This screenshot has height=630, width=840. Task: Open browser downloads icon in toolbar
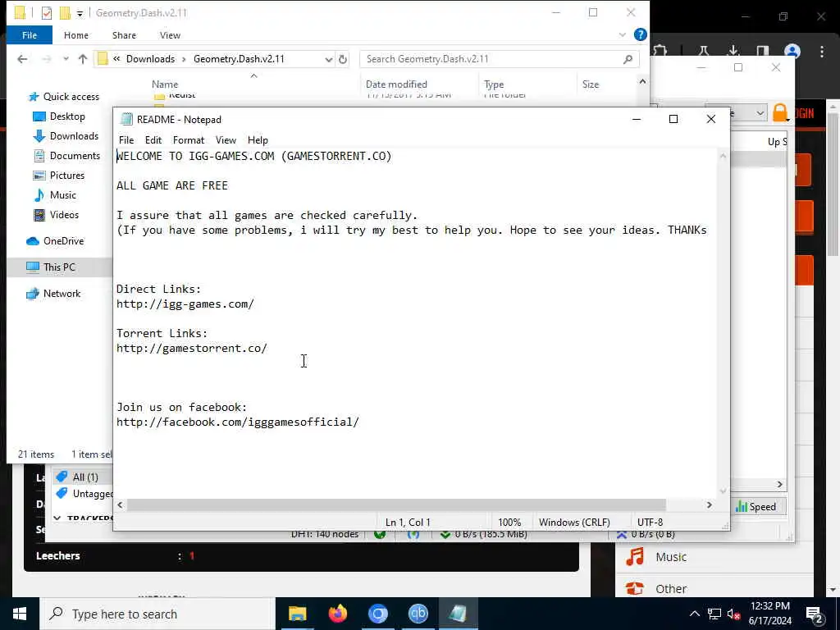pyautogui.click(x=733, y=51)
